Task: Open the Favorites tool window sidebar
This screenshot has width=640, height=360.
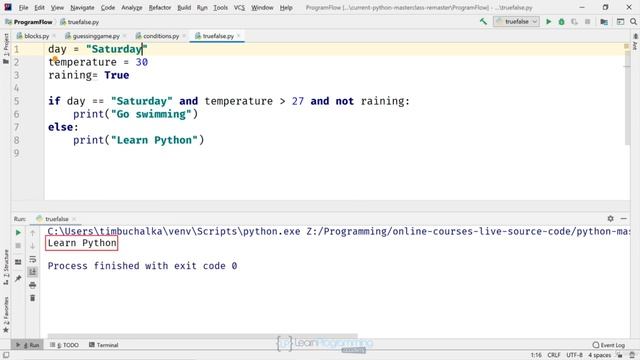Action: coord(6,315)
